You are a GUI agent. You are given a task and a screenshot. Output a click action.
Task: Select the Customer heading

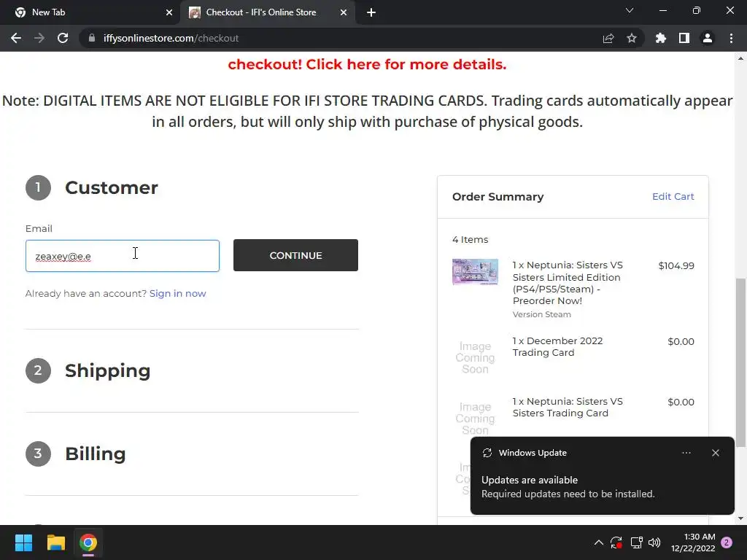pos(112,187)
